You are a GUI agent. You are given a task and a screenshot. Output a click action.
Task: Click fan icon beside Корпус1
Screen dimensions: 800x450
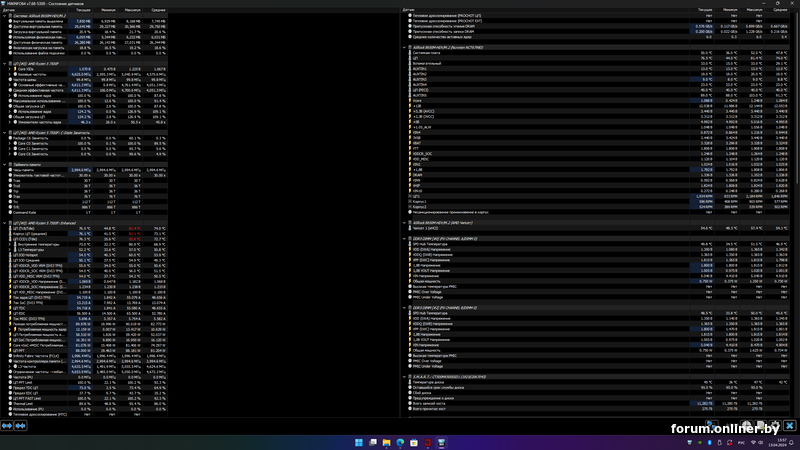410,202
